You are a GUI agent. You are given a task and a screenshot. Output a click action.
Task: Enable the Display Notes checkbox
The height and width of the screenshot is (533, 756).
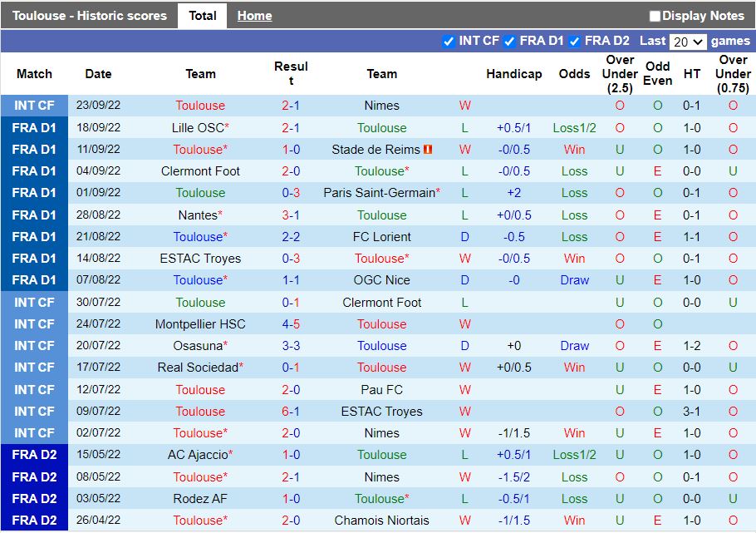click(655, 16)
